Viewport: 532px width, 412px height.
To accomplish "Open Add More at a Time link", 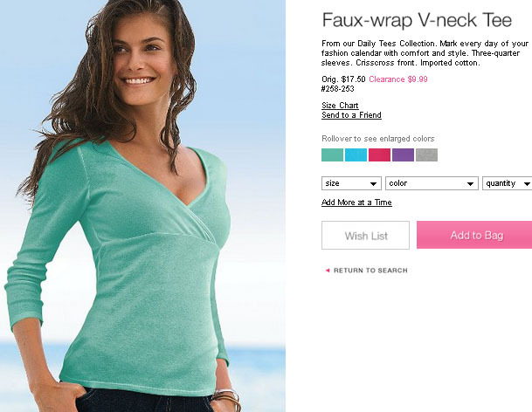I will coord(356,203).
